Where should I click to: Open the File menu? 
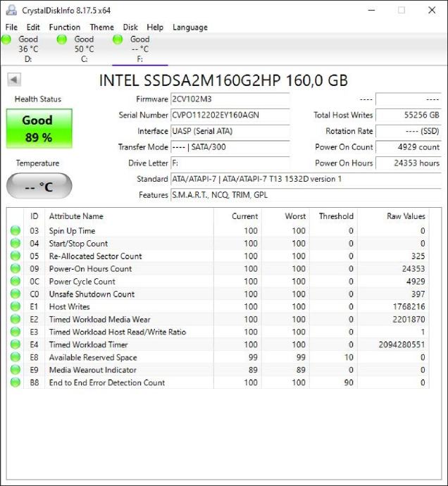11,27
